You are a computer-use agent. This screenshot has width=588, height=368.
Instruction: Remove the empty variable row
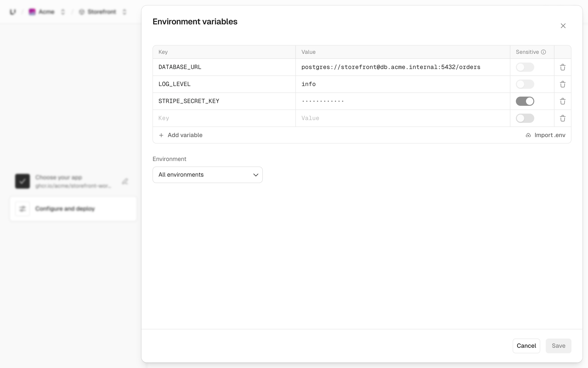click(x=563, y=118)
